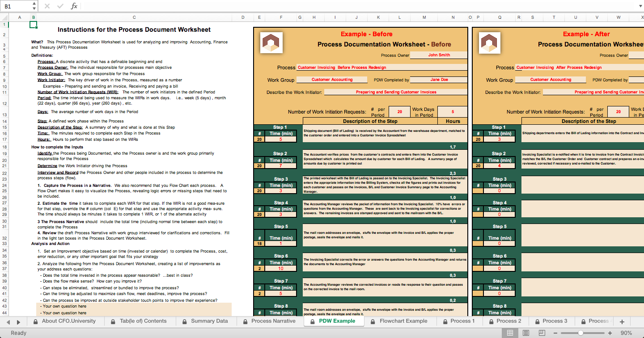Click the # per Period value in Before example
Image resolution: width=644 pixels, height=338 pixels.
(x=399, y=112)
